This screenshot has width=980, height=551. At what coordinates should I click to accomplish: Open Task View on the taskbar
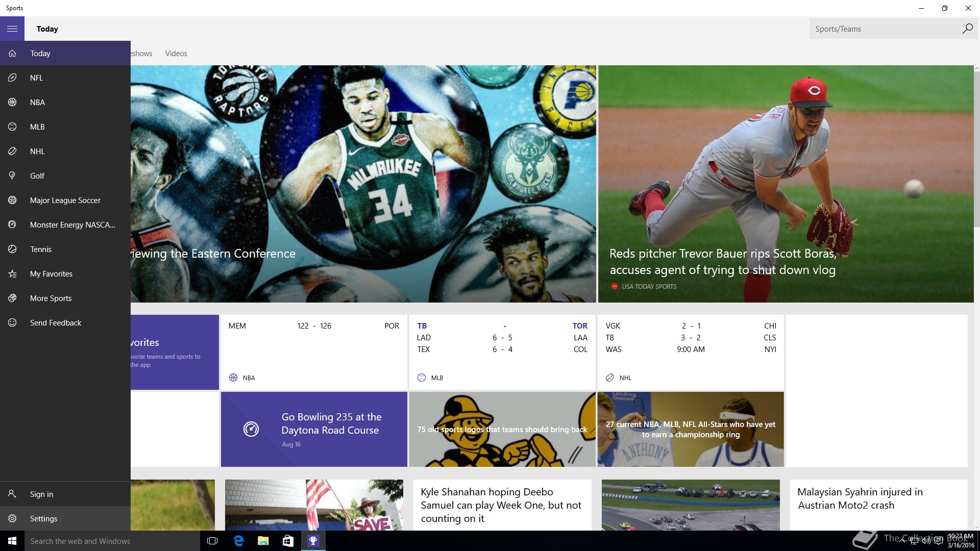[x=212, y=541]
